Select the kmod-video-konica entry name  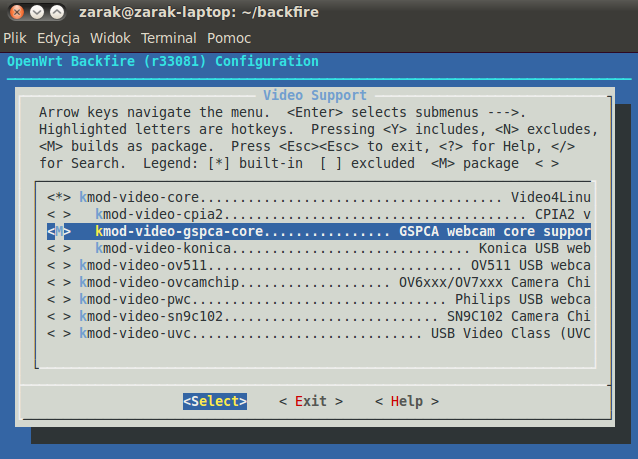coord(163,249)
